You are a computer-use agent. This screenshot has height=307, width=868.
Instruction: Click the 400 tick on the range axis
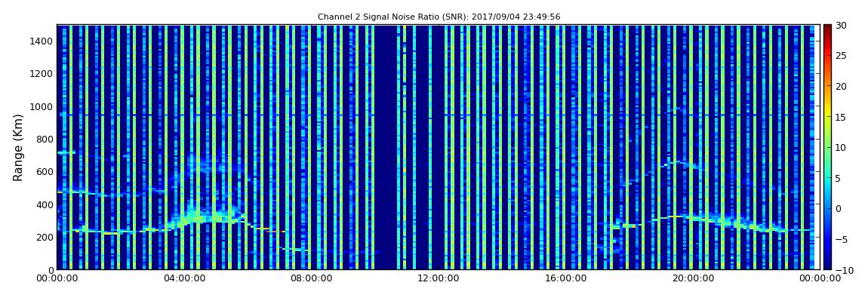tap(44, 204)
